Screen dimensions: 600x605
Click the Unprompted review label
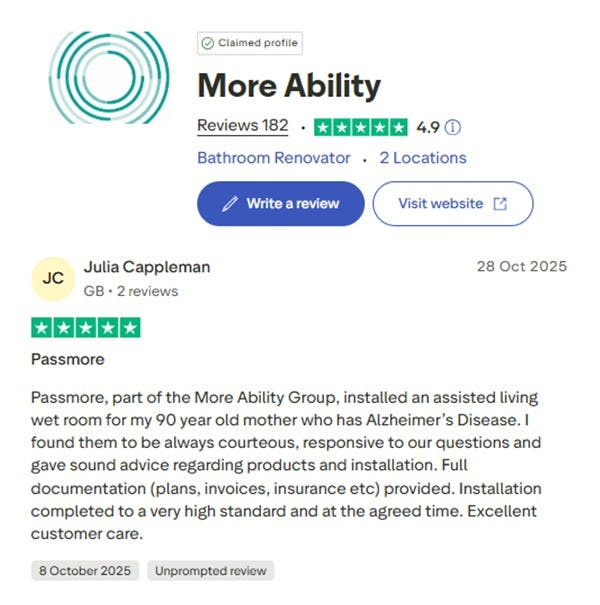[211, 571]
